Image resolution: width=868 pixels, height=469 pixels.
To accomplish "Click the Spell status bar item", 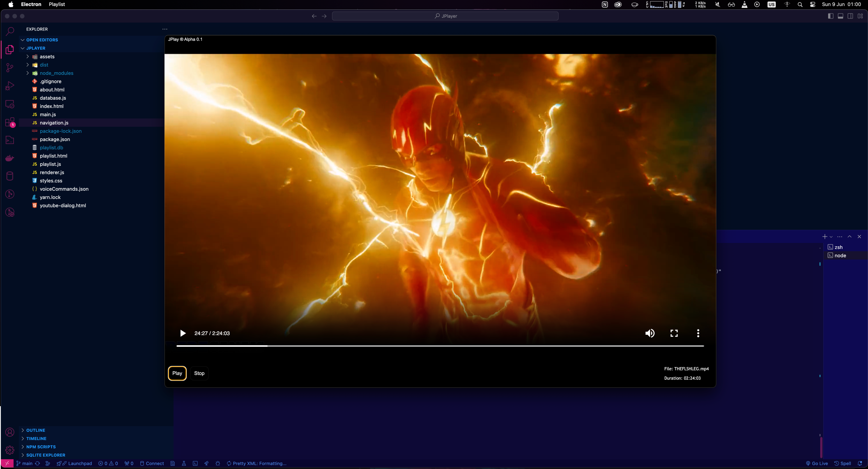I will coord(843,463).
